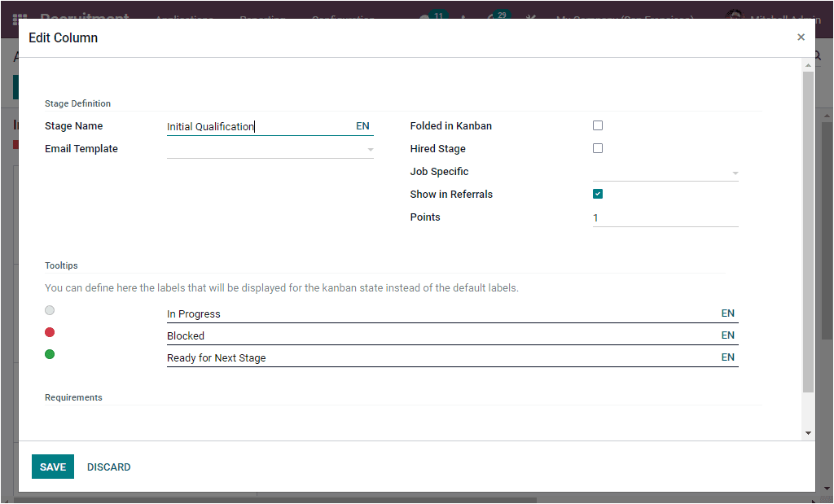834x504 pixels.
Task: Discard the edits
Action: pos(108,467)
